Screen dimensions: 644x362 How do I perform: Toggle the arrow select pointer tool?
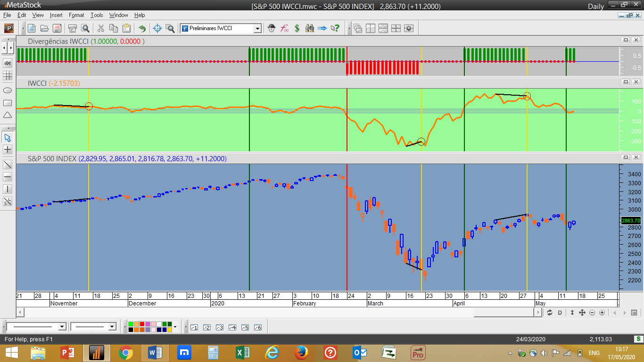point(8,138)
